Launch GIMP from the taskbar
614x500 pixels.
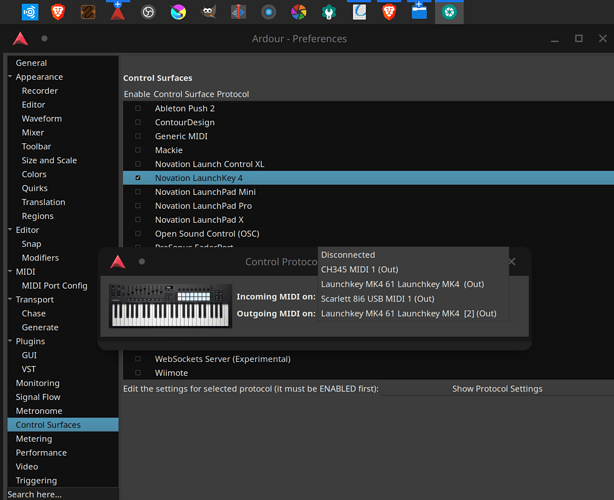(208, 12)
